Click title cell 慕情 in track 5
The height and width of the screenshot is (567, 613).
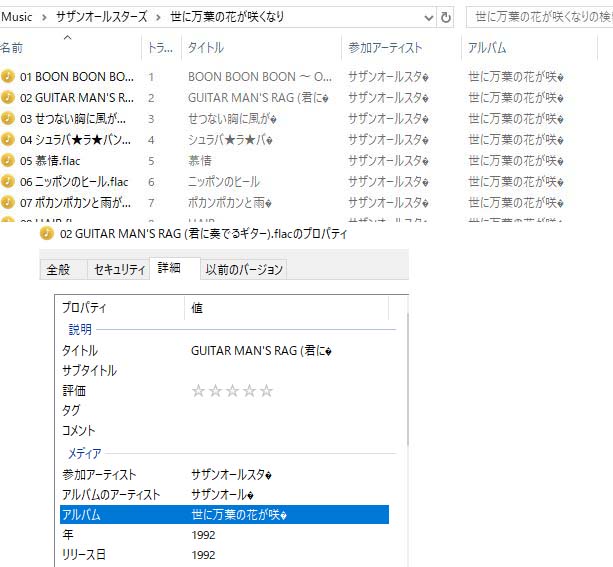coord(200,160)
